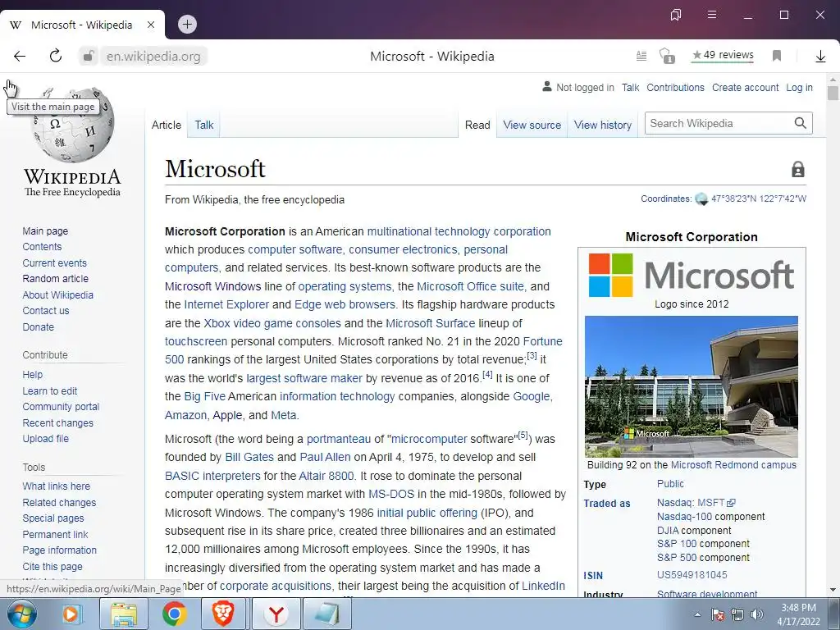Open the Windows Start button
Screen dimensions: 840x630
point(21,614)
